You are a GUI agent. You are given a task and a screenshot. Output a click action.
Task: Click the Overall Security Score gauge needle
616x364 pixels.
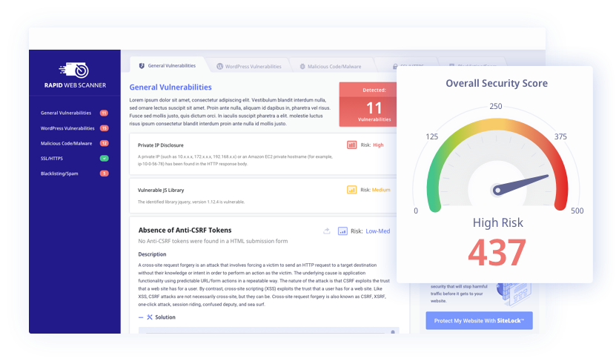click(520, 183)
